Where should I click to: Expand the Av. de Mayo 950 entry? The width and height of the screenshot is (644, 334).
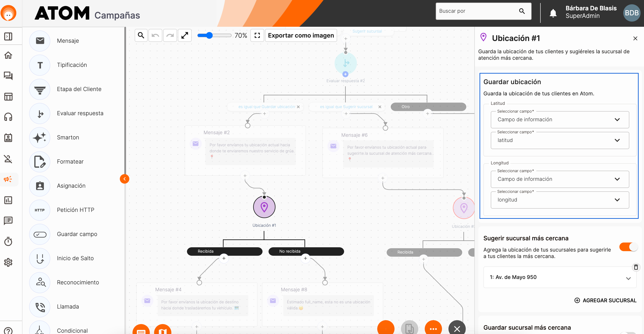628,278
